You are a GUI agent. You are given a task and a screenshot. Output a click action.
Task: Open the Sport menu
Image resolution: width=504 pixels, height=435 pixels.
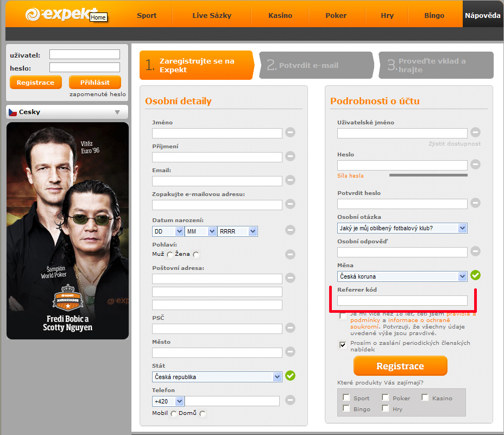pos(147,15)
